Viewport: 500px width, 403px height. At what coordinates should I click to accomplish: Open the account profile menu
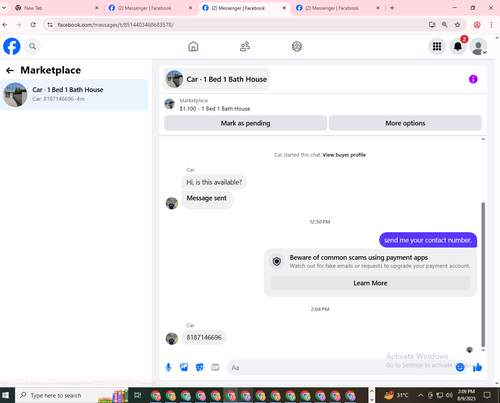[478, 46]
